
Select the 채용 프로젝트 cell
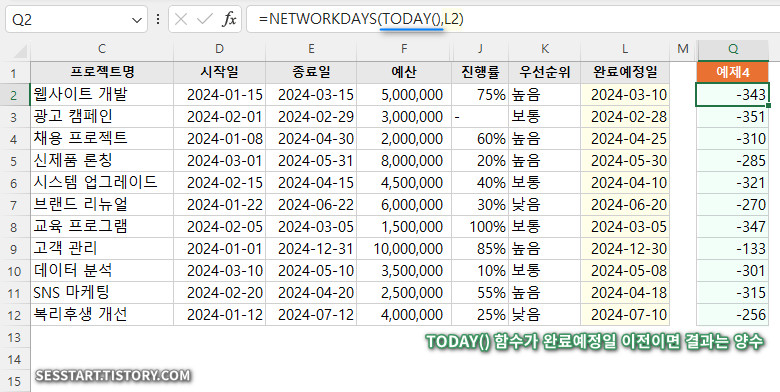coord(102,138)
